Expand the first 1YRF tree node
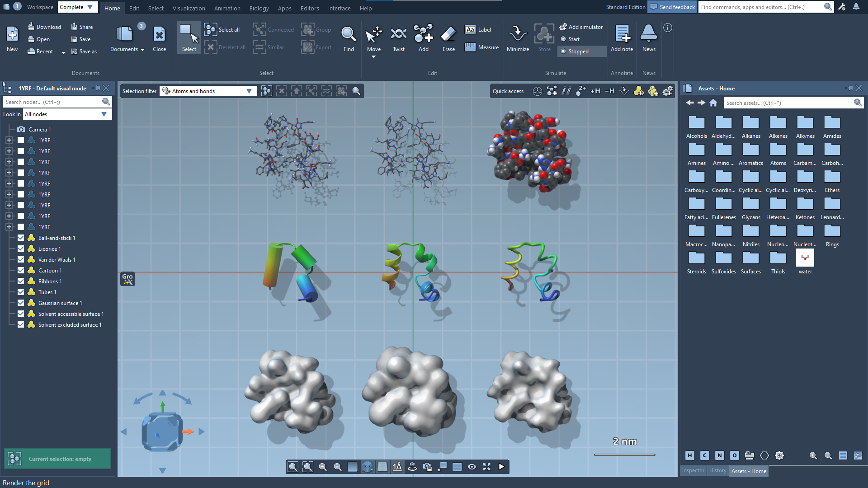868x488 pixels. point(9,141)
